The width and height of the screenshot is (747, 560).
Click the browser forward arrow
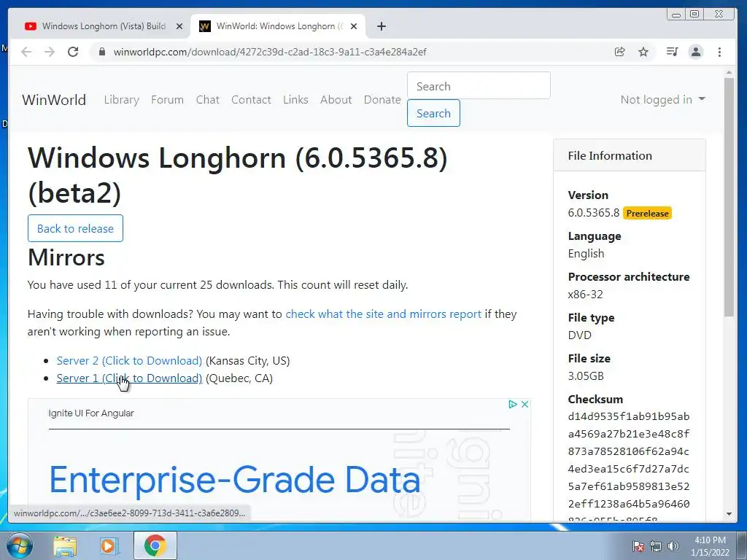coord(50,52)
